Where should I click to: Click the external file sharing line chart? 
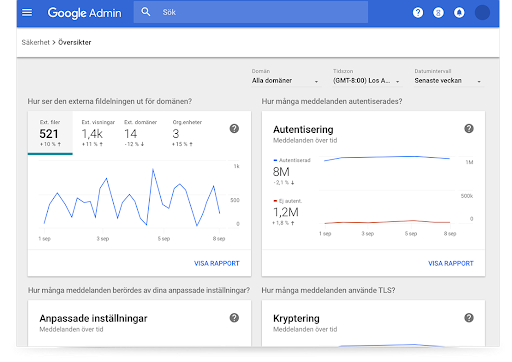point(132,197)
